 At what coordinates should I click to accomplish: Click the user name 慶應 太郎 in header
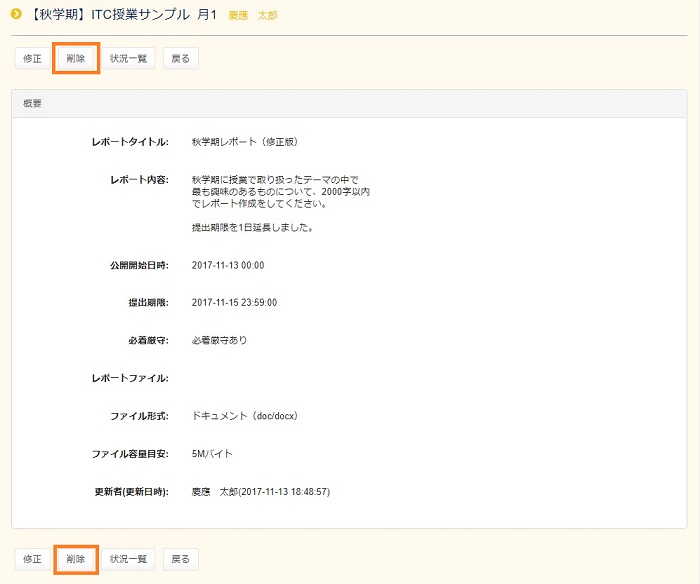click(253, 16)
